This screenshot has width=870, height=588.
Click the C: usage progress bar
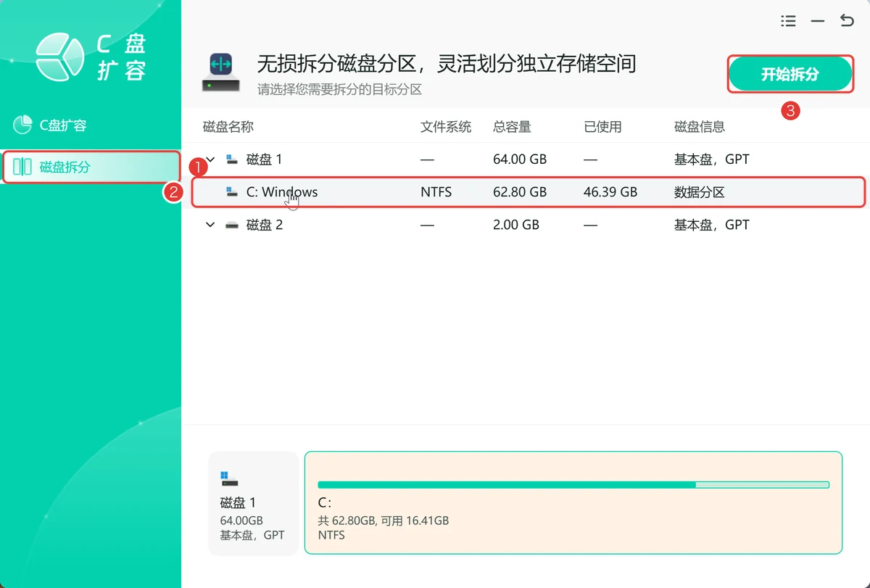pos(573,484)
